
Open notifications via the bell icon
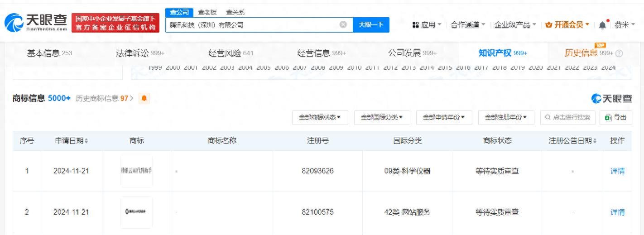click(x=602, y=25)
